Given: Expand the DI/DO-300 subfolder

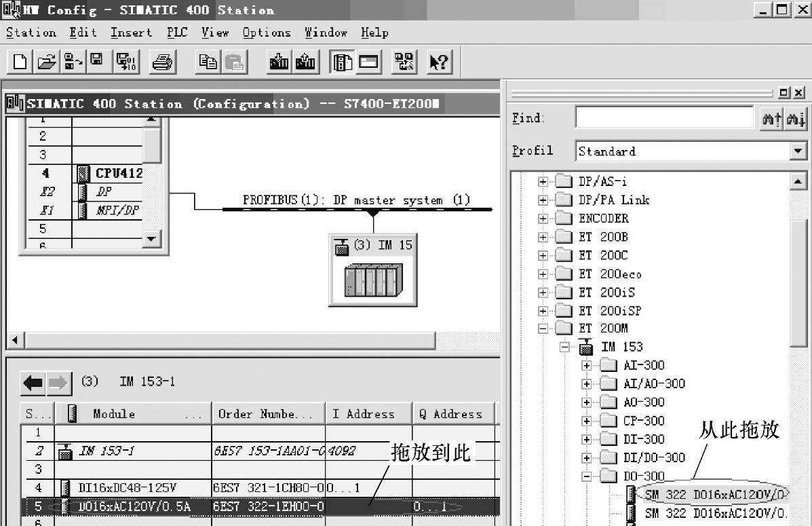Looking at the screenshot, I should pos(587,458).
